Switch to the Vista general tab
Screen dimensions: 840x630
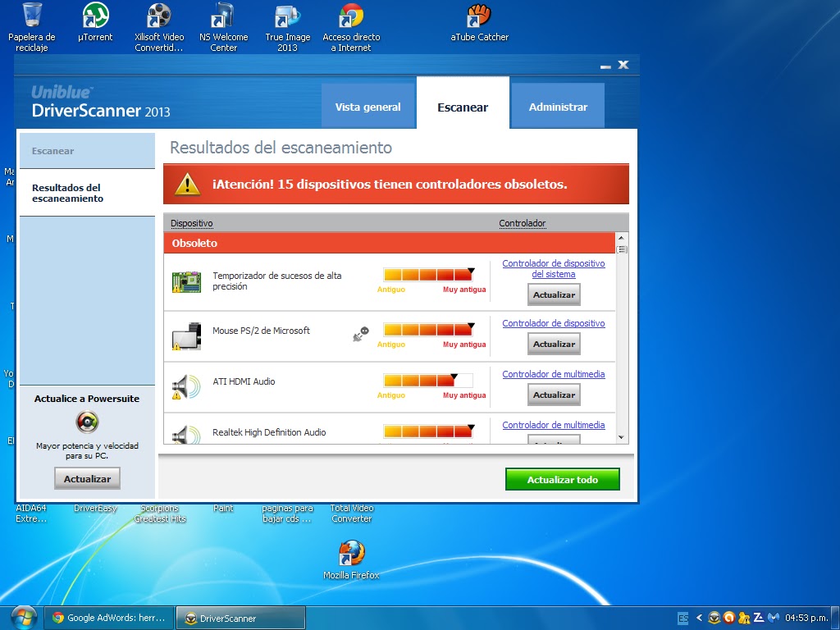coord(368,106)
